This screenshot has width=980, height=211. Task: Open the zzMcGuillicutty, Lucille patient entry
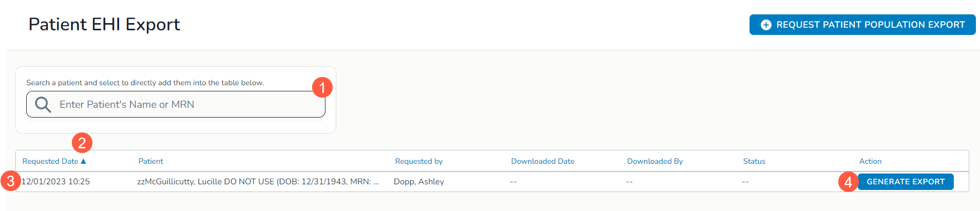click(258, 182)
